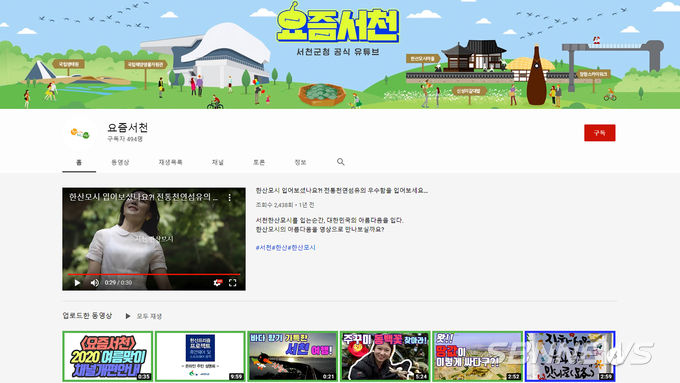Open the 서천 여행 thumbnail with 0:21 duration

293,356
